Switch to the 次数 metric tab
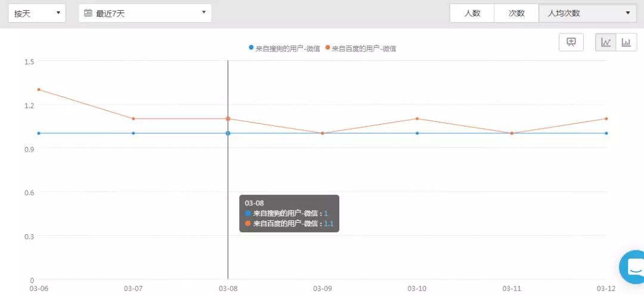644x295 pixels. click(516, 13)
